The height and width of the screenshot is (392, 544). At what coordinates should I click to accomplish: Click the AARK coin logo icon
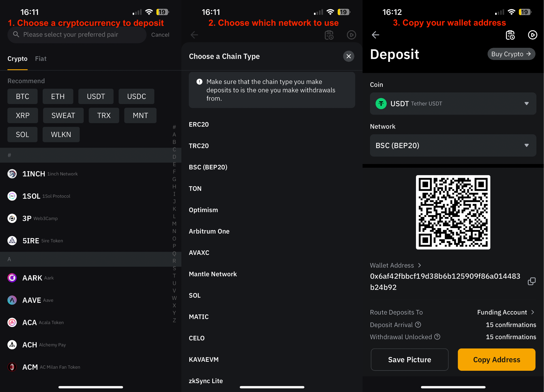pyautogui.click(x=12, y=278)
